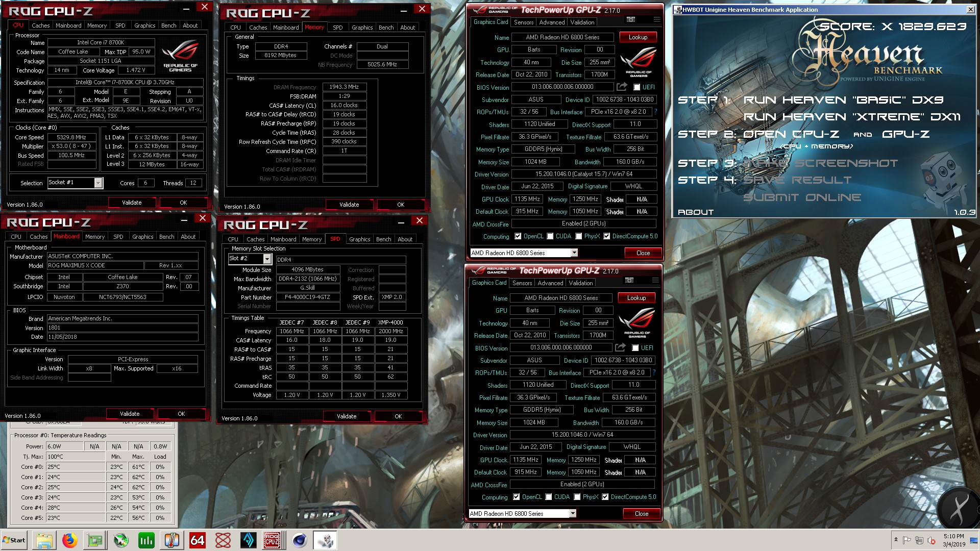
Task: Open Advanced tab in bottom GPU-Z
Action: click(551, 283)
